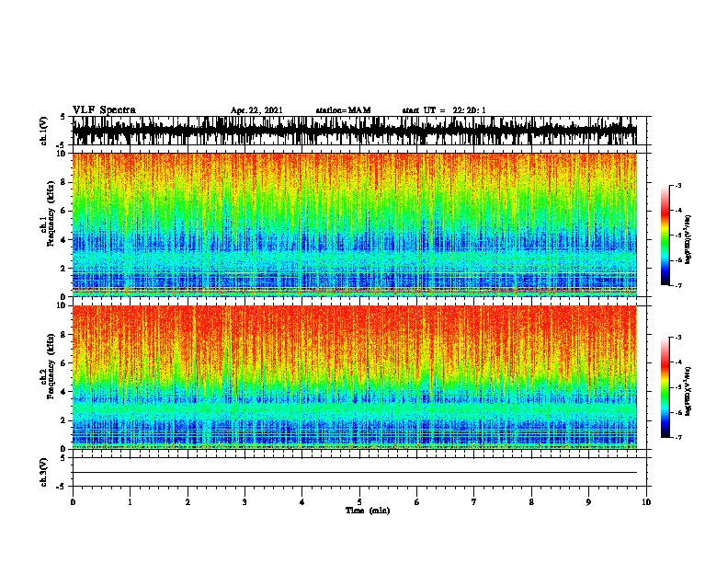Click inside the ch.1 spectrogram panel
This screenshot has height=563, width=728.
(x=354, y=224)
